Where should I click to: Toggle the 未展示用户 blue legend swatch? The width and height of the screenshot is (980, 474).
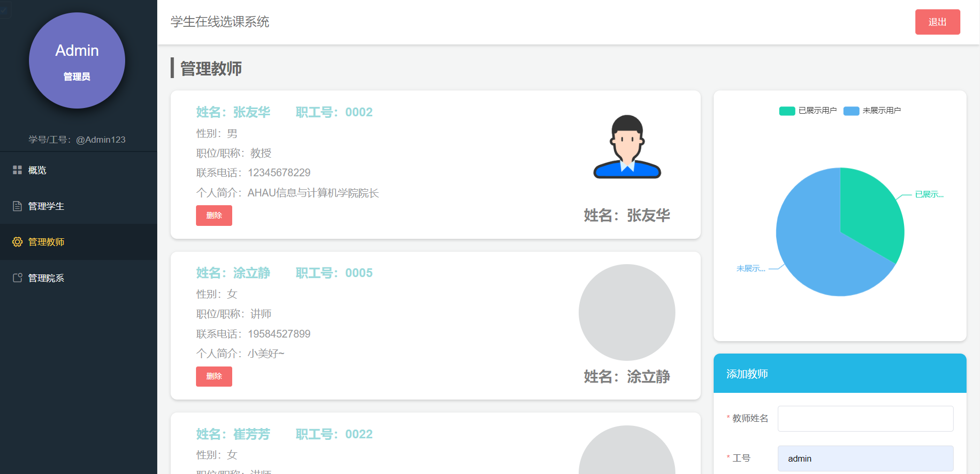tap(851, 111)
